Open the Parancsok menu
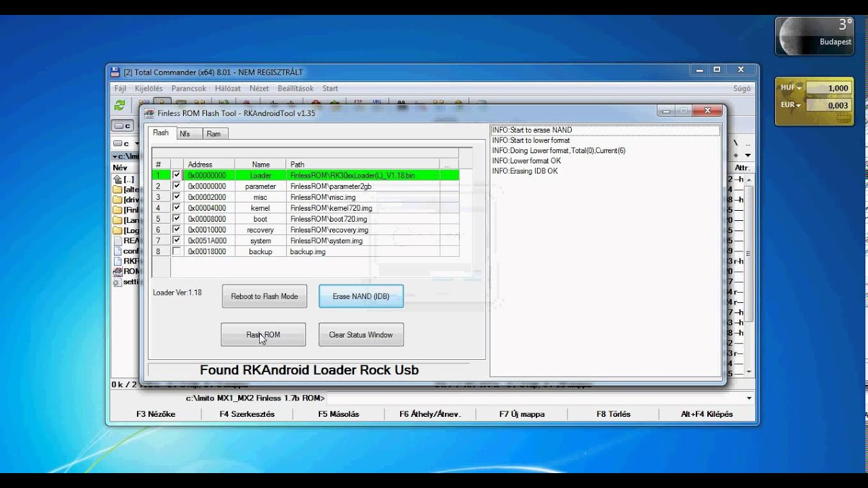The height and width of the screenshot is (488, 868). [189, 88]
